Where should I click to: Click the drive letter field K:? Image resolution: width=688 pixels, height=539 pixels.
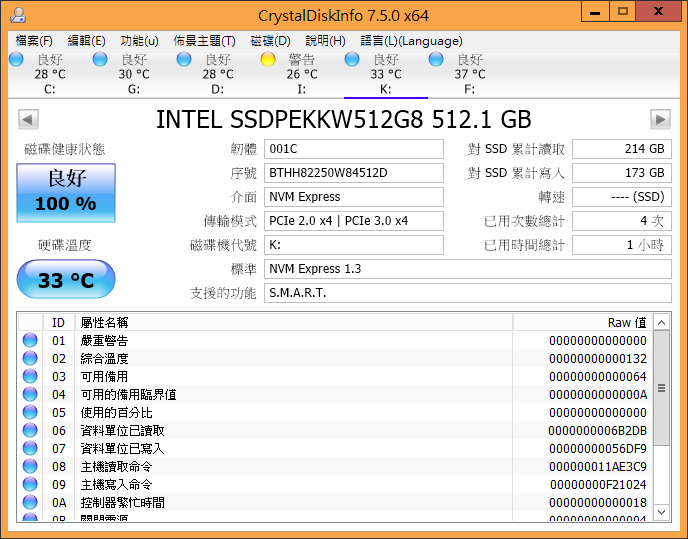coord(354,245)
